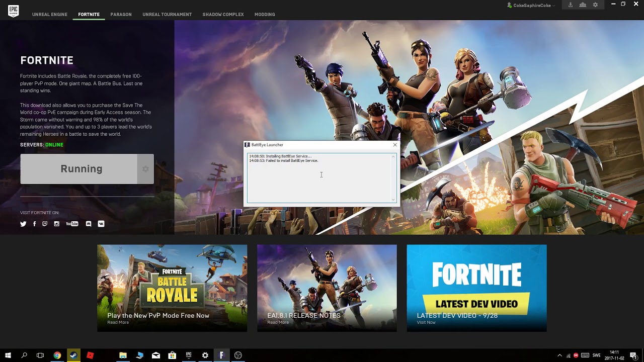The height and width of the screenshot is (362, 644).
Task: Open the computer icon on the taskbar
Action: point(139,355)
